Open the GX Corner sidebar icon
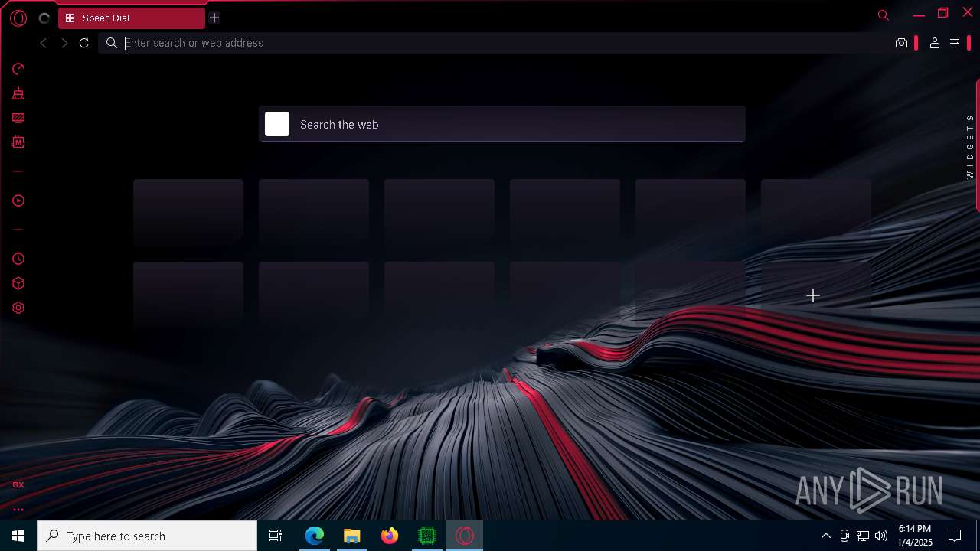 click(18, 484)
